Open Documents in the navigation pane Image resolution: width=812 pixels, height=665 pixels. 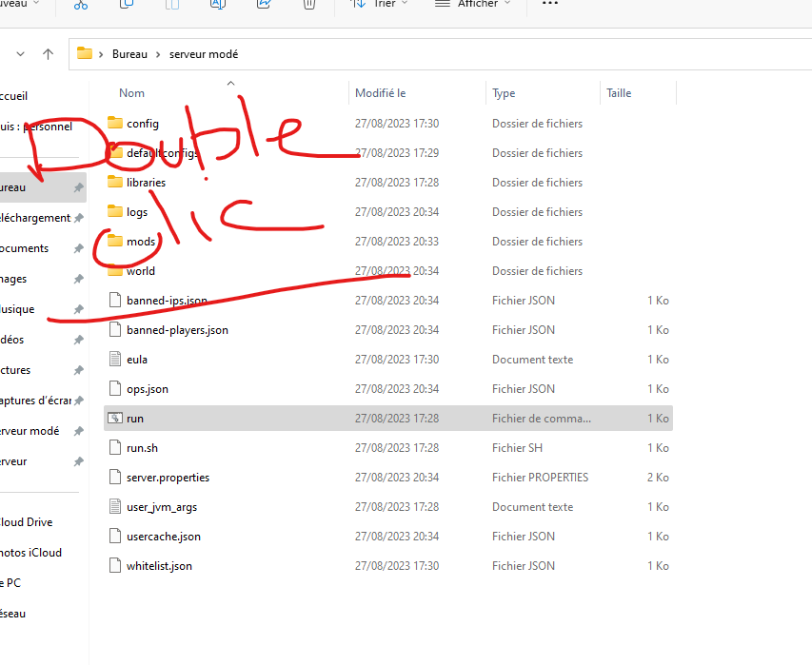(x=24, y=248)
